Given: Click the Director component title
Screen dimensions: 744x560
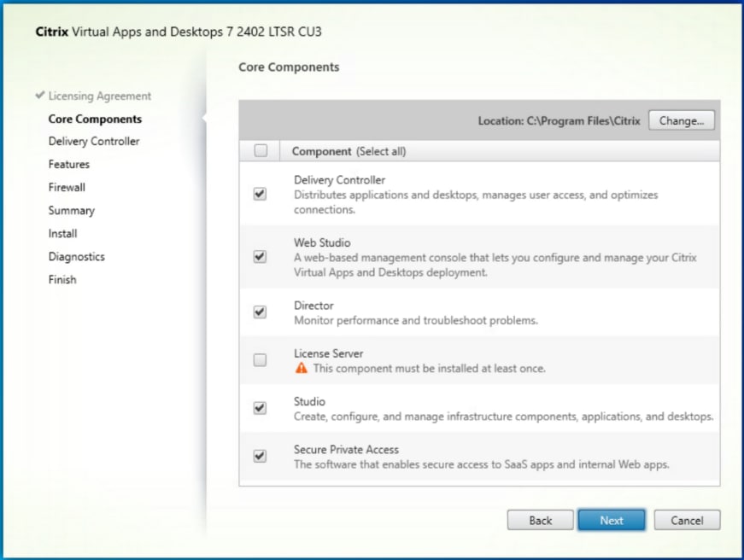Looking at the screenshot, I should (x=313, y=306).
